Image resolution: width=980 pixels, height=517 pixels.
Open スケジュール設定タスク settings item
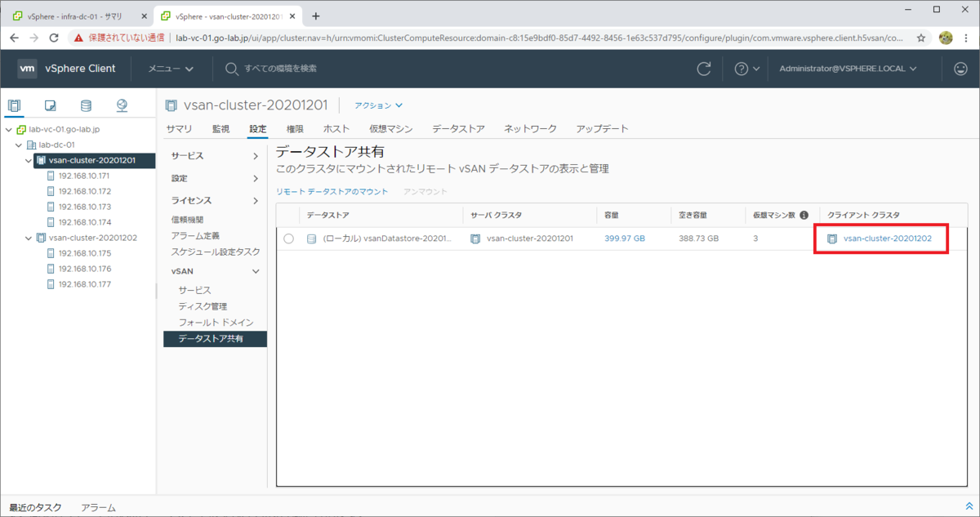pyautogui.click(x=216, y=252)
